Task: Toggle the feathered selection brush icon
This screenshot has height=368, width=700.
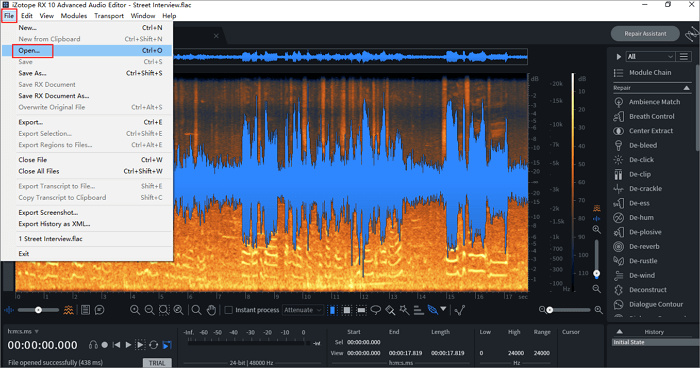Action: click(x=432, y=309)
